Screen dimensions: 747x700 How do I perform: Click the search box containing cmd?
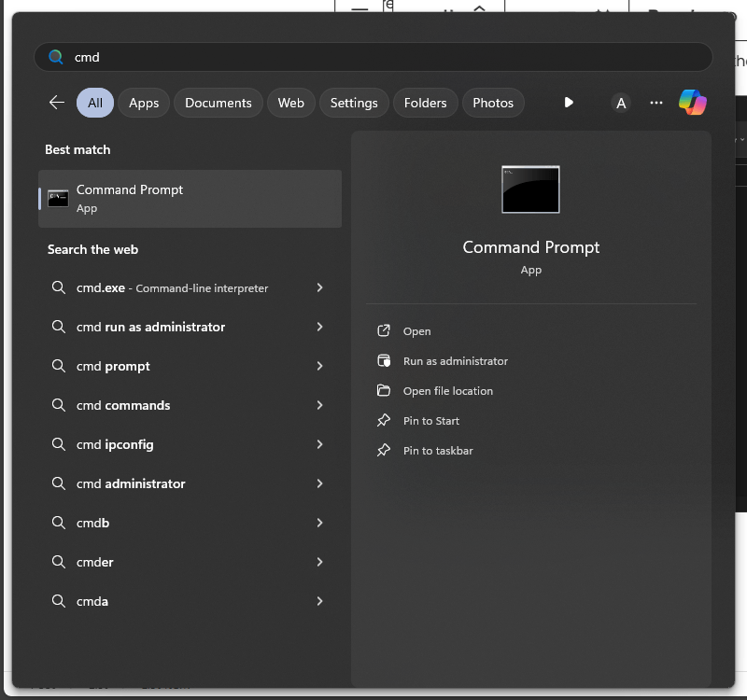click(373, 57)
